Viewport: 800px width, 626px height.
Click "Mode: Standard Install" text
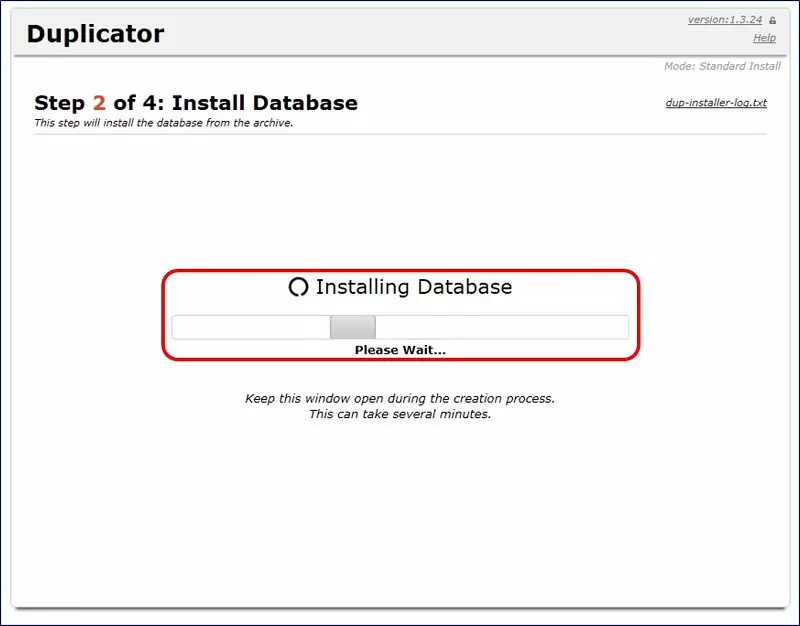[x=722, y=66]
